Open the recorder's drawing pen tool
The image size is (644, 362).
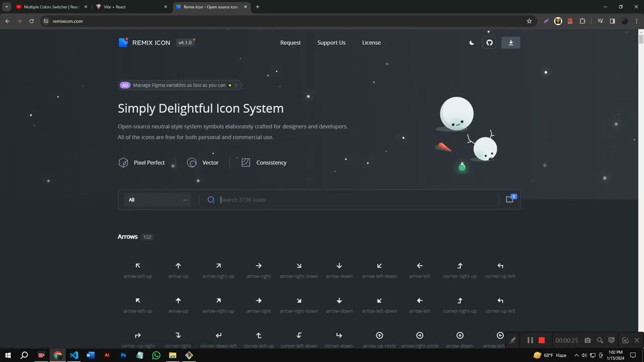[x=513, y=340]
